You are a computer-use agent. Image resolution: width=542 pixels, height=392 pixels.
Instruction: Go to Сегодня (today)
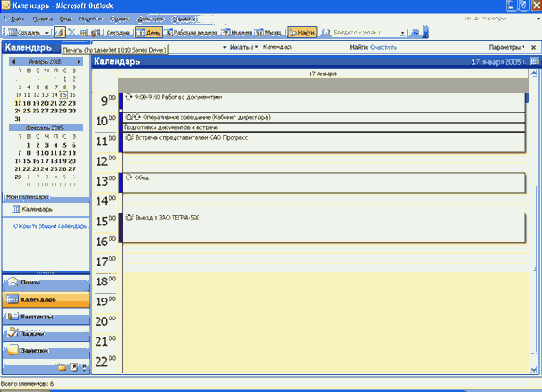coord(118,32)
